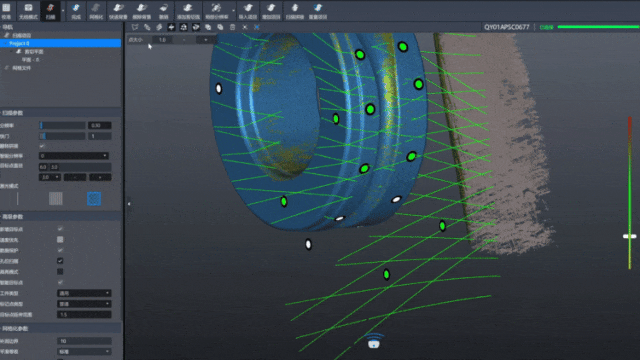Screen dimensions: 640x360
Task: Toggle the third checkbox under 高级参数
Action: click(x=60, y=250)
